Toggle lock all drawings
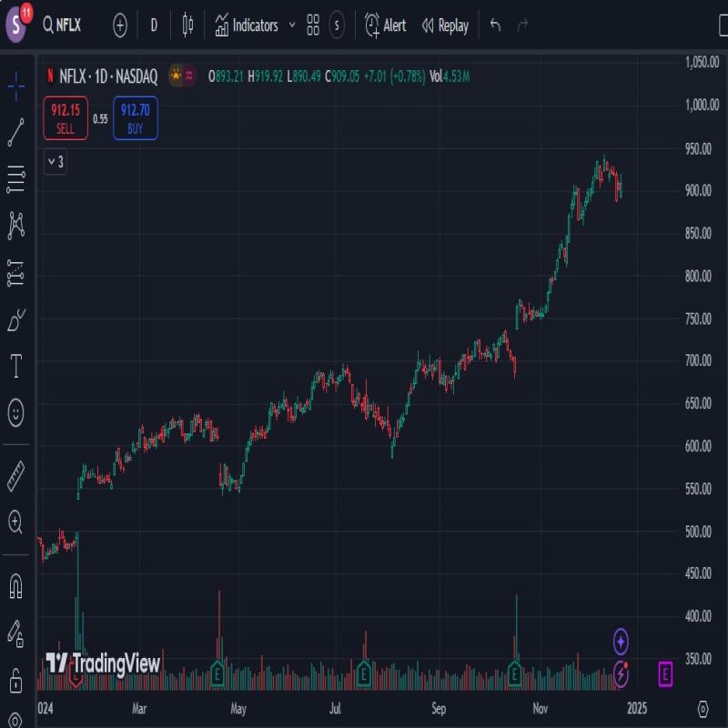Viewport: 728px width, 728px height. (x=15, y=679)
